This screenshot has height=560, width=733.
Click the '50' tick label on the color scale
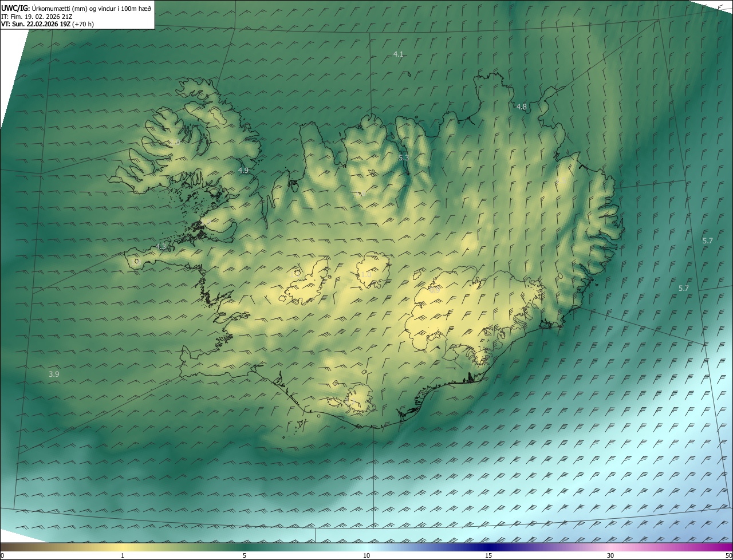point(728,555)
